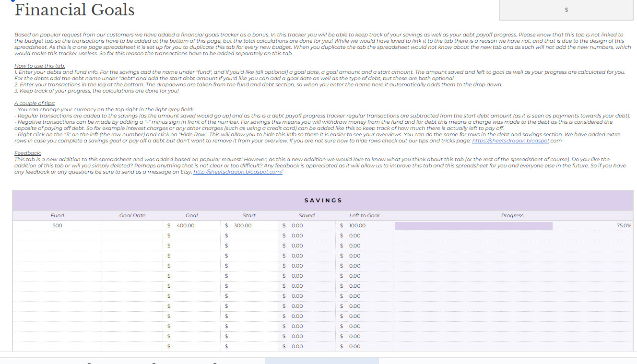Open the https sheetsdragon link in tips
This screenshot has height=364, width=637.
pos(510,141)
